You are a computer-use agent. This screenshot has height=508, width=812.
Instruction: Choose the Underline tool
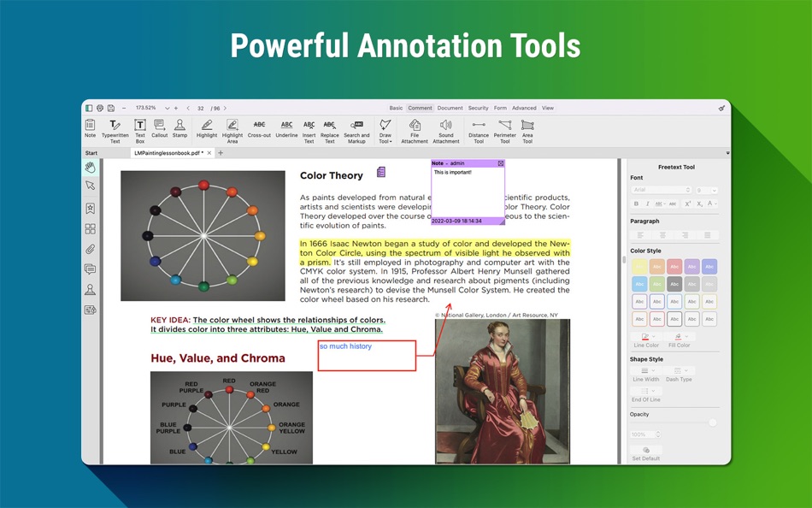coord(286,128)
